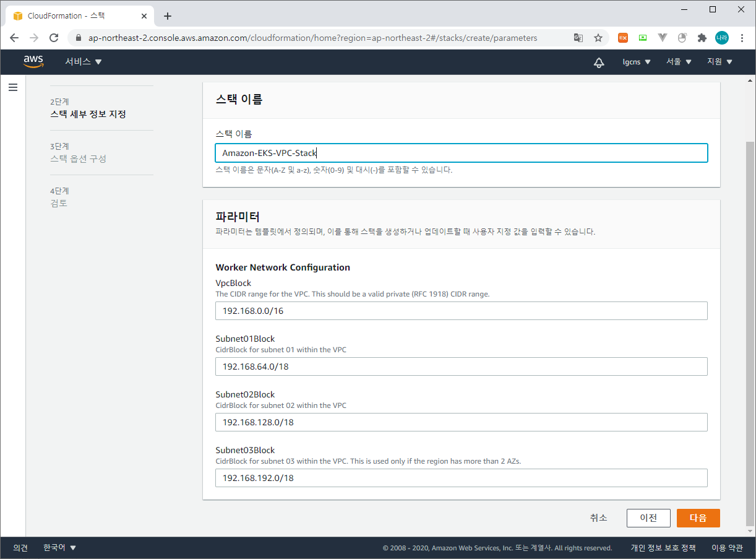
Task: Click the 취소 cancel button
Action: [598, 518]
